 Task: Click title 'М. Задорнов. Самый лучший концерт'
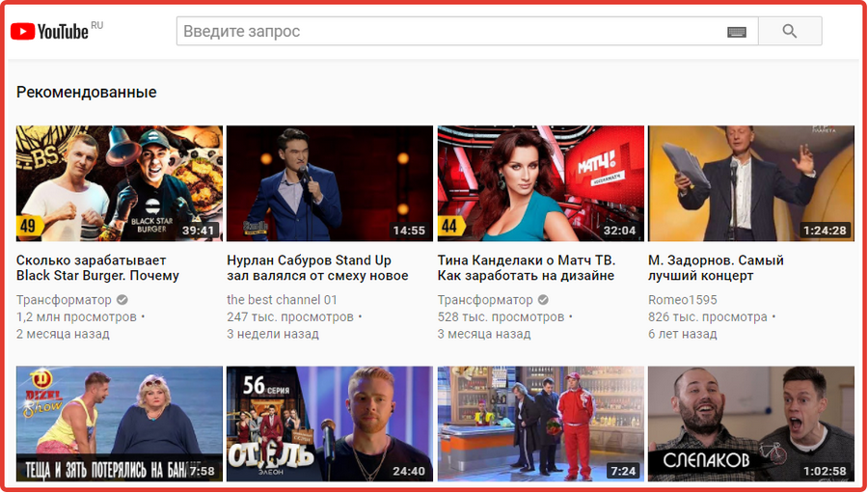(x=716, y=268)
